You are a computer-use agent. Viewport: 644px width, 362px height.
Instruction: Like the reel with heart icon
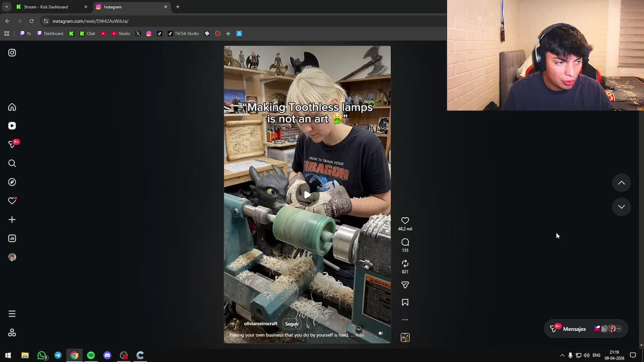pos(405,221)
